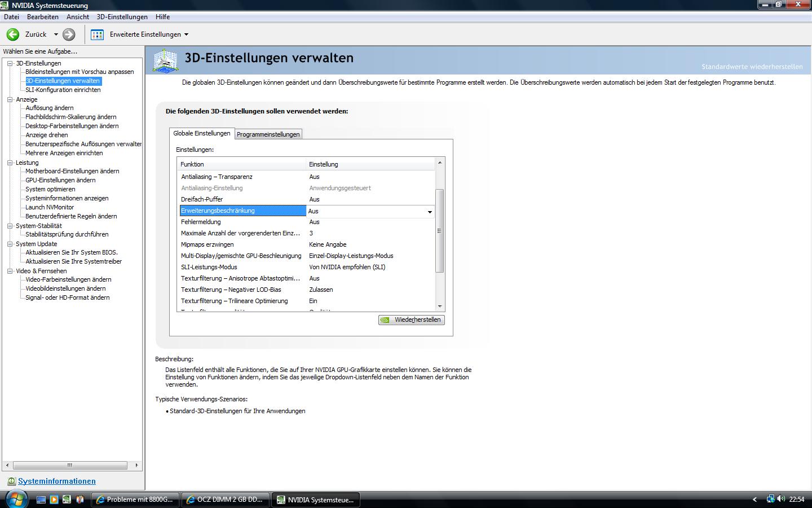The image size is (812, 508).
Task: Open the 3D-Einstellungen menu
Action: (122, 17)
